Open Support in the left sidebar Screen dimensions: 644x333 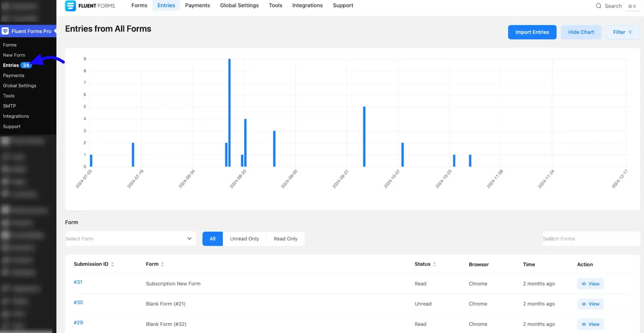(x=12, y=126)
